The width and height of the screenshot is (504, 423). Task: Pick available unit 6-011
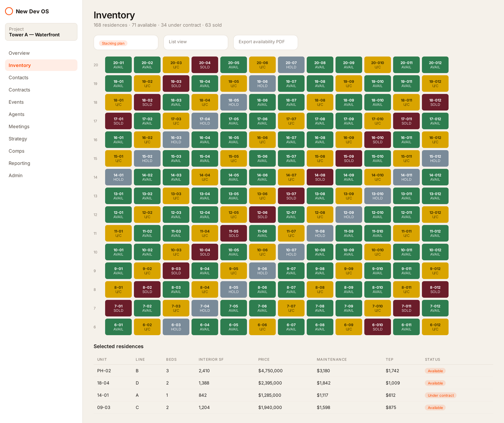pos(406,327)
